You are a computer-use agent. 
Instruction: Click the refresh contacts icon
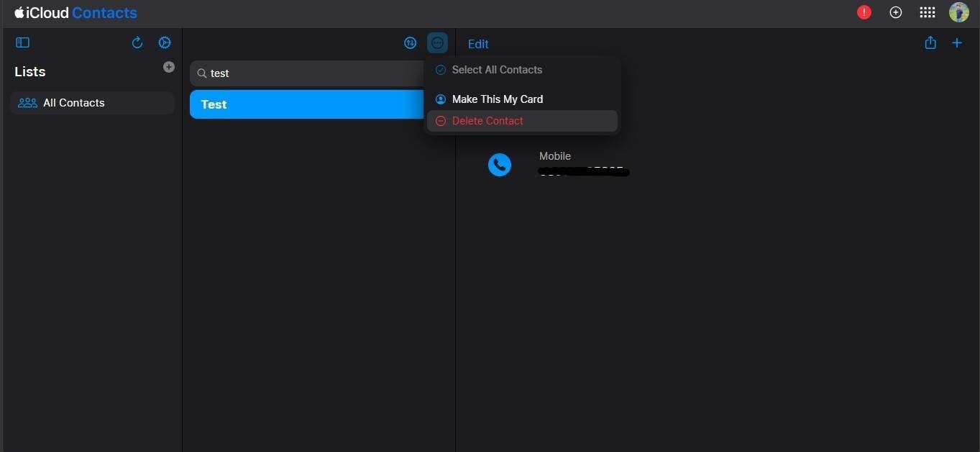[x=137, y=42]
